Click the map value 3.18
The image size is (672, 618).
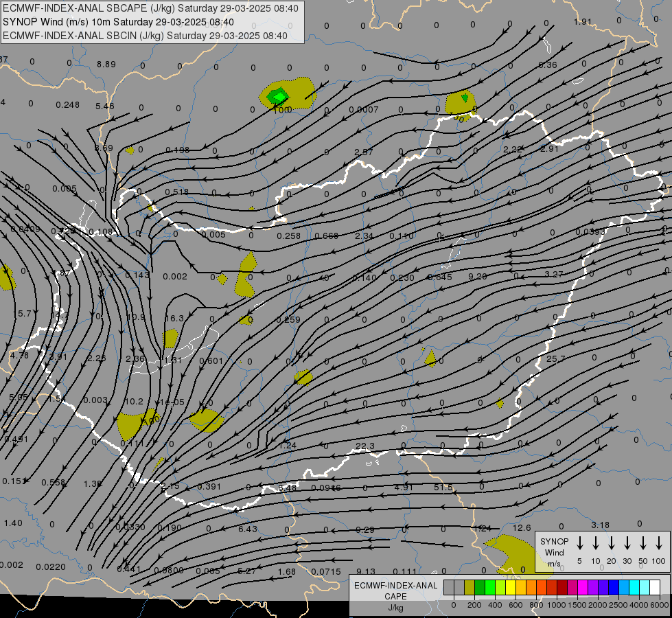point(600,525)
